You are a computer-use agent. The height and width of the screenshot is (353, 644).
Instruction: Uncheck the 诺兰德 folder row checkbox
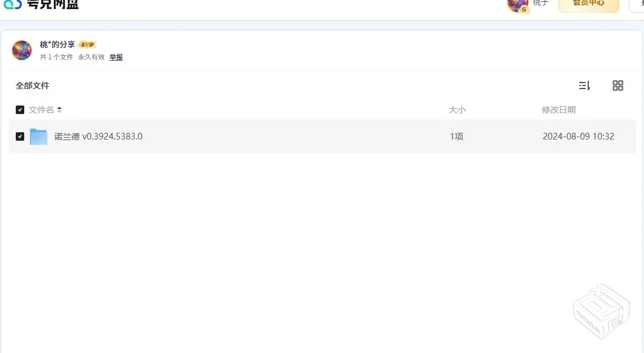coord(19,136)
